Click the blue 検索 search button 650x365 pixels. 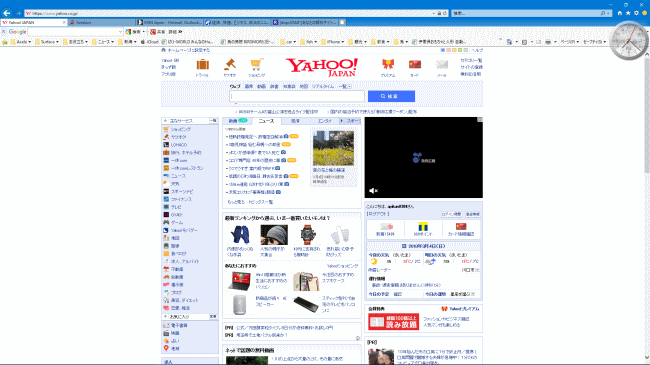click(391, 96)
